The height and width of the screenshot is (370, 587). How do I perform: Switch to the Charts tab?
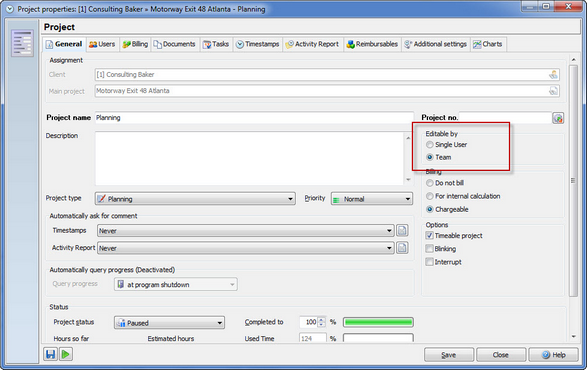pyautogui.click(x=488, y=44)
